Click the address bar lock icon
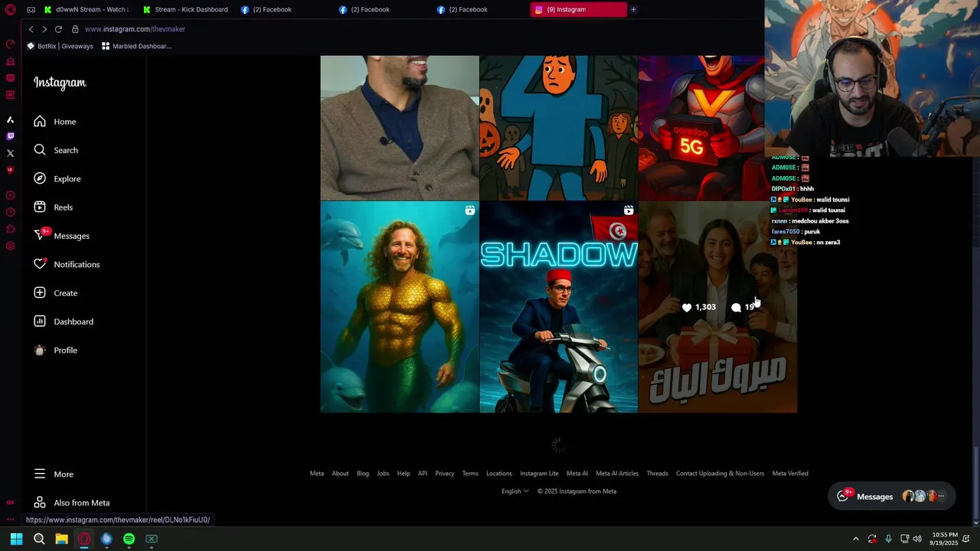The height and width of the screenshot is (551, 980). click(x=75, y=29)
